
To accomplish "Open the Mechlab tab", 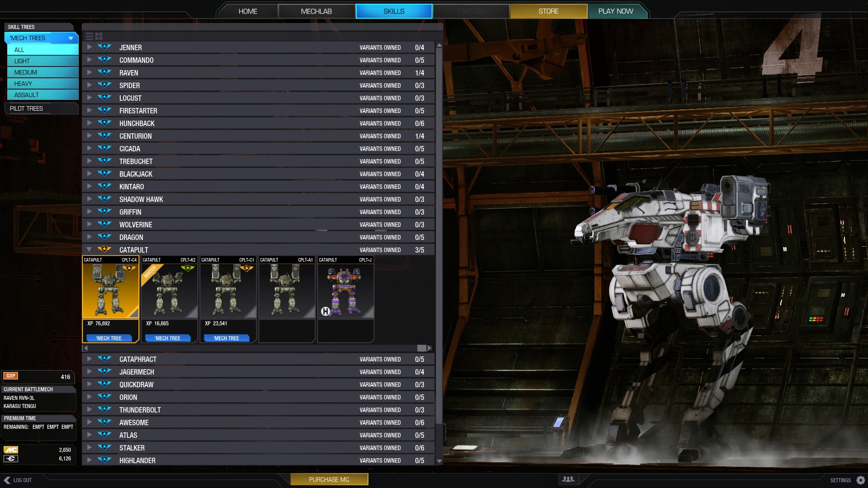I will pyautogui.click(x=316, y=11).
